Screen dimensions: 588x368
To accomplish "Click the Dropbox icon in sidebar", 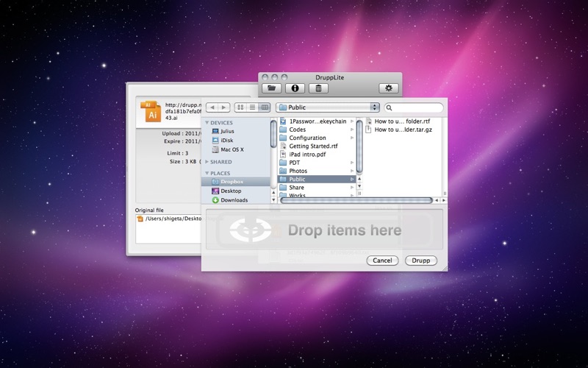I will pyautogui.click(x=215, y=182).
